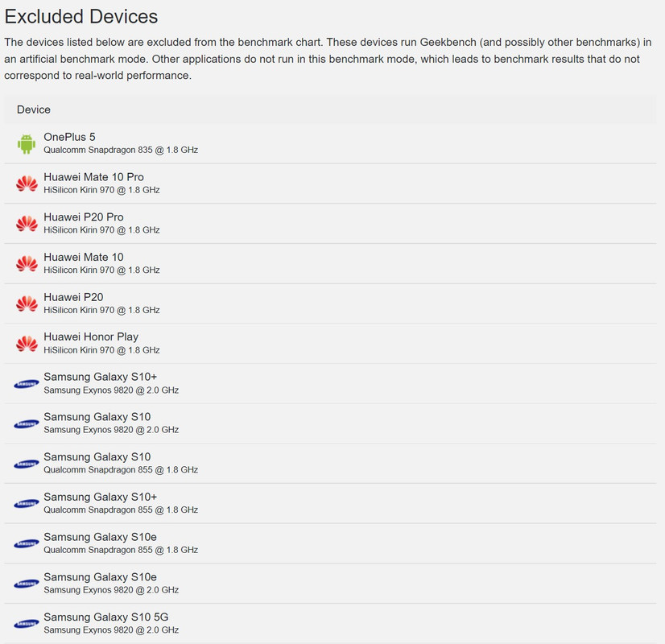Open Samsung Galaxy S10+ with Snapdragon 855
This screenshot has height=644, width=665.
point(101,497)
